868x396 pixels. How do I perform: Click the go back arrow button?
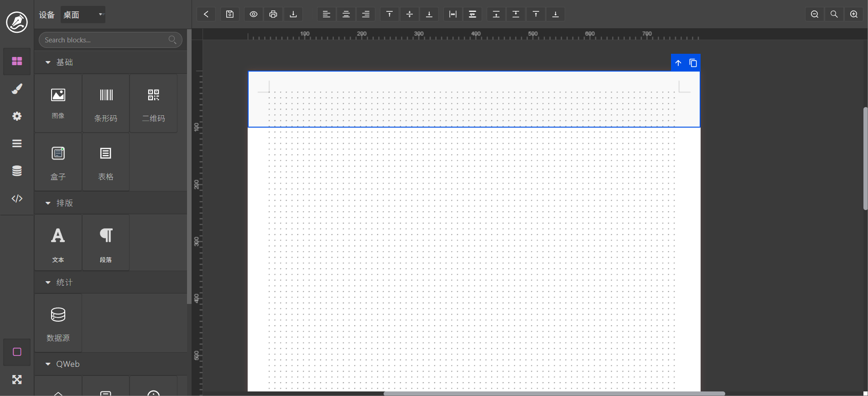tap(206, 14)
